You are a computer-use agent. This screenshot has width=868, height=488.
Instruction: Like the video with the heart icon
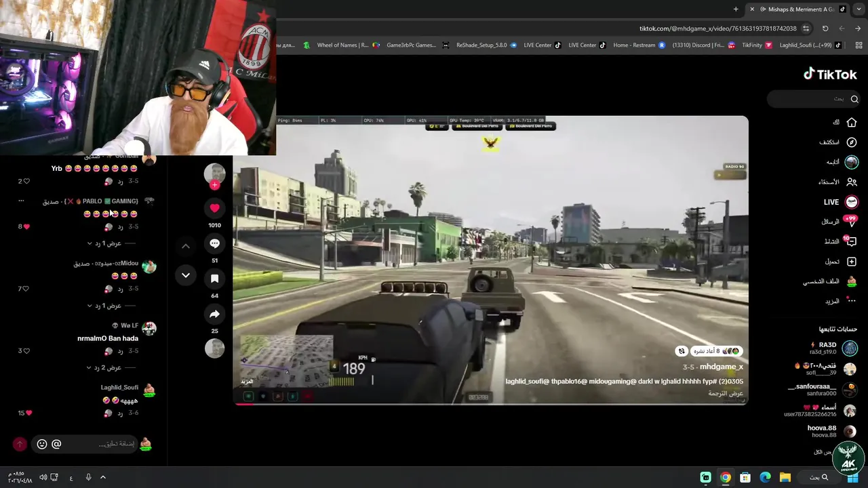214,208
